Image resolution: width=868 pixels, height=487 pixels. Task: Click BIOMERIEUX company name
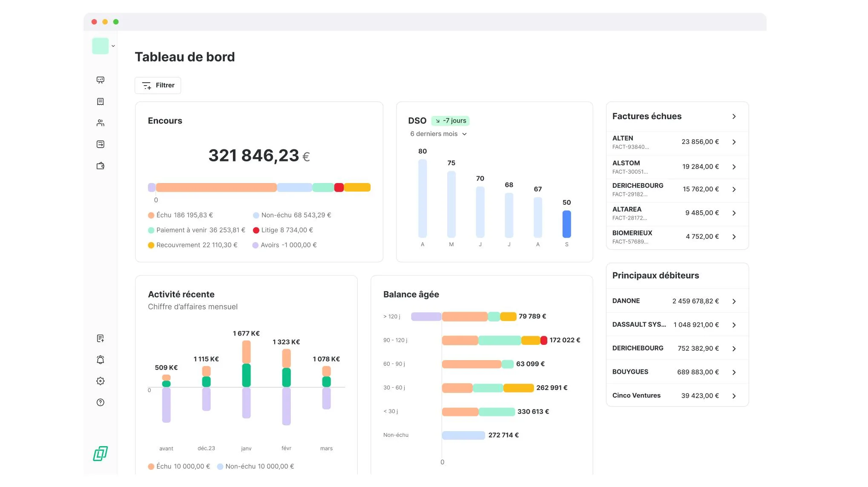[x=632, y=233]
